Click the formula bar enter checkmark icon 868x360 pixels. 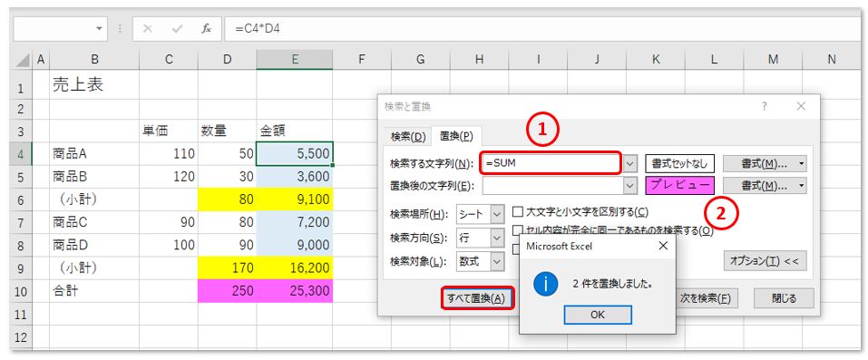(x=177, y=29)
